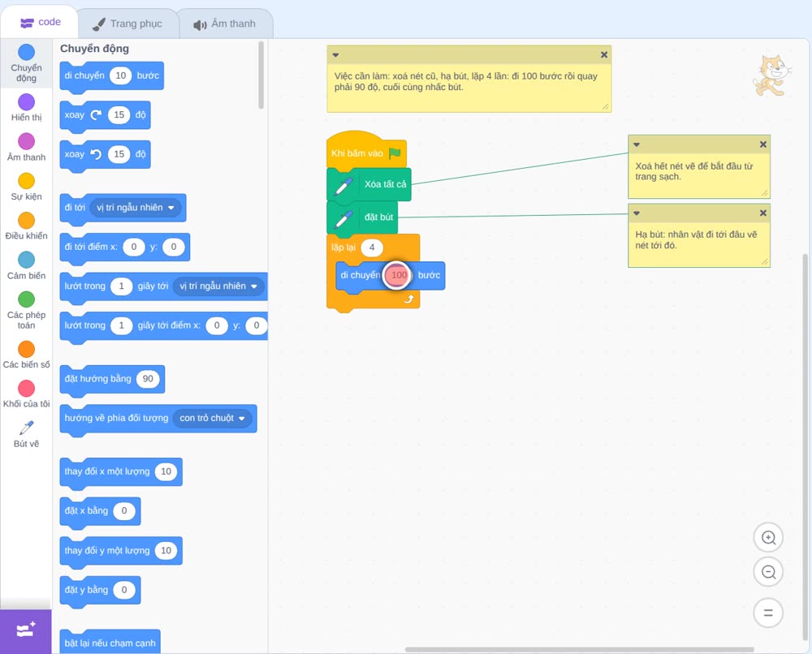This screenshot has width=812, height=654.
Task: Zoom out of the workspace
Action: [768, 572]
